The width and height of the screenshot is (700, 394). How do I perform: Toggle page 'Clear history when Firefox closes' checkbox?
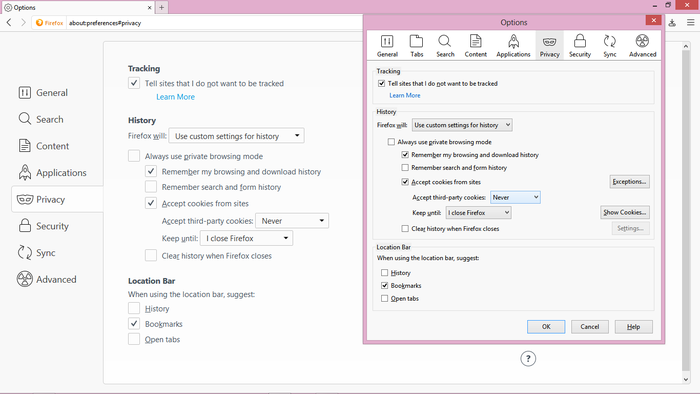click(x=151, y=255)
